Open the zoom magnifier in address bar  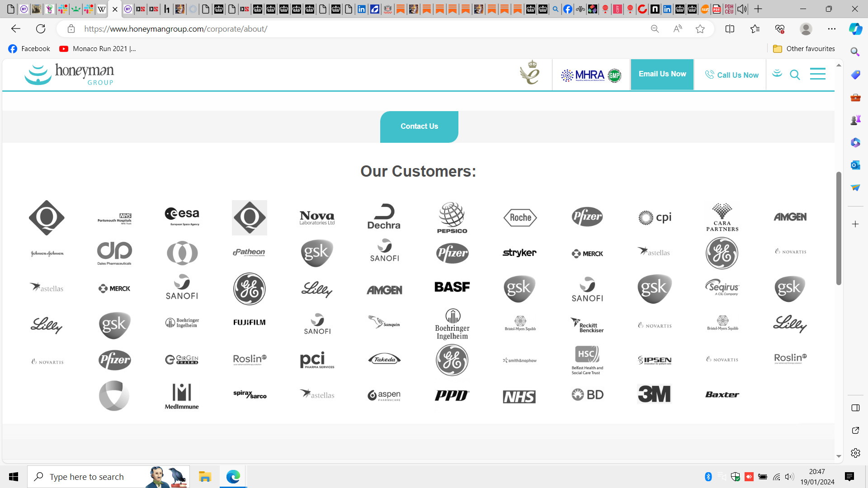[x=655, y=29]
